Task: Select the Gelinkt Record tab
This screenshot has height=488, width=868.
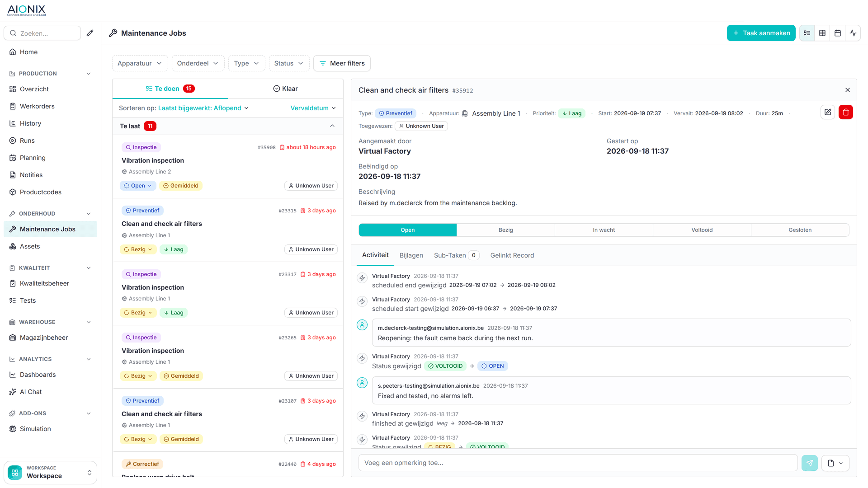Action: point(512,255)
